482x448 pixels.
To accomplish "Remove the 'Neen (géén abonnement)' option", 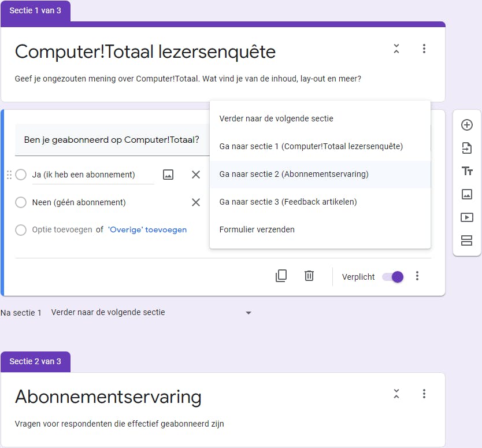I will click(196, 202).
